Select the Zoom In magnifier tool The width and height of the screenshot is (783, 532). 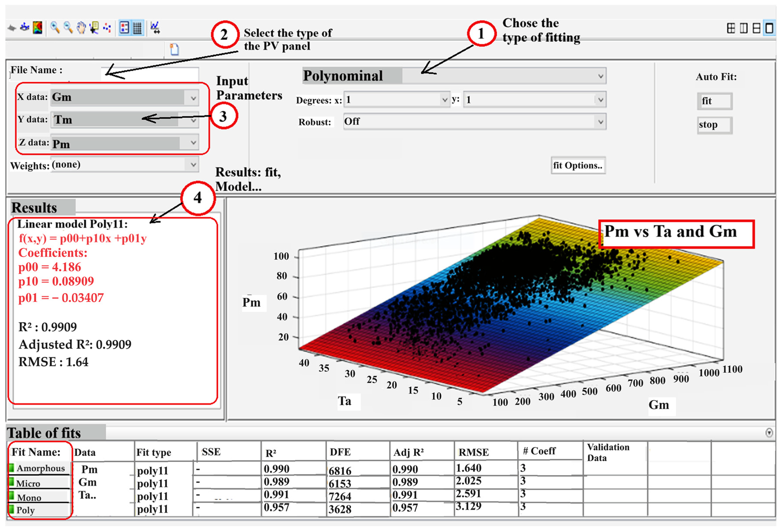55,28
